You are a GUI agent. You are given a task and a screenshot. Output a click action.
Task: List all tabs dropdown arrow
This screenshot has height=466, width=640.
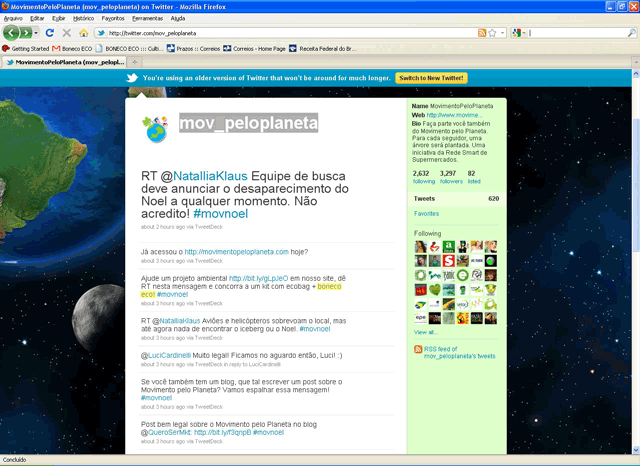point(636,62)
